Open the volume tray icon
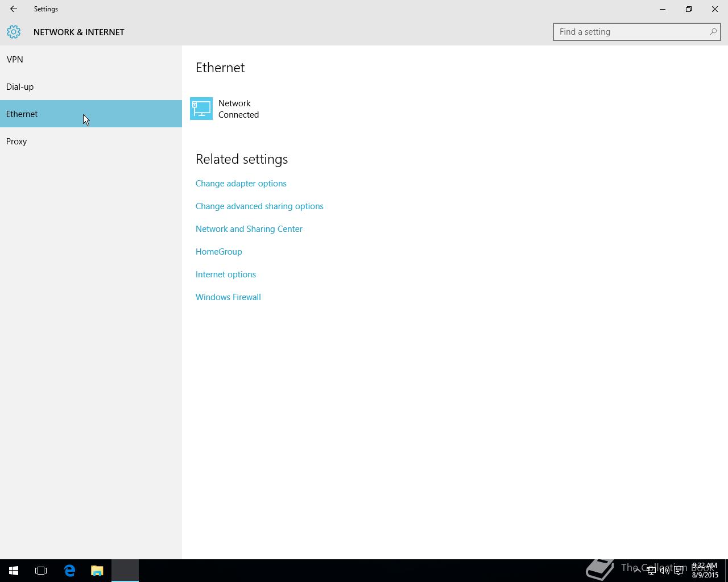Image resolution: width=728 pixels, height=582 pixels. (x=665, y=571)
